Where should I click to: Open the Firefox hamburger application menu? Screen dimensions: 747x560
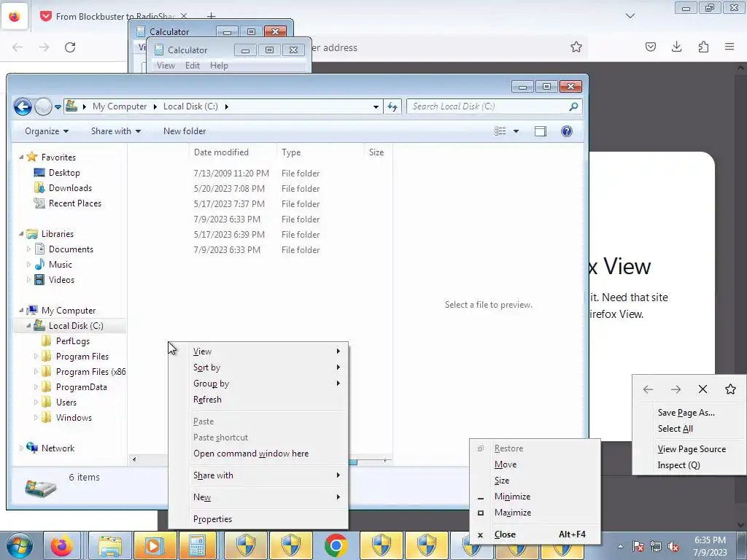point(729,47)
